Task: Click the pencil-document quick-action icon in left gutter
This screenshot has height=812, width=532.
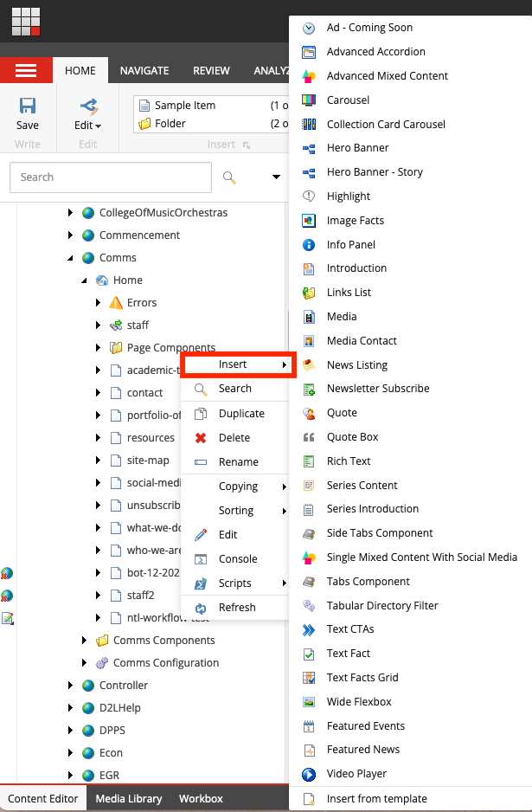Action: pyautogui.click(x=7, y=617)
